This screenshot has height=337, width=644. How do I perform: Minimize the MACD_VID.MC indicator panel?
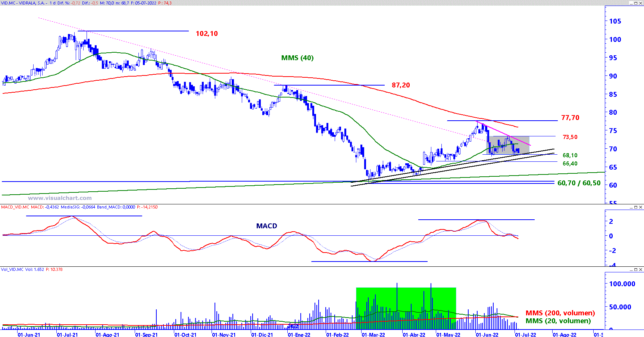tap(631, 207)
